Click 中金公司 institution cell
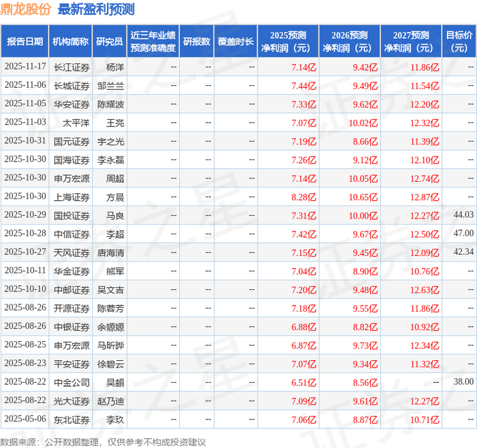Viewport: 477px width, 448px height. [x=72, y=383]
